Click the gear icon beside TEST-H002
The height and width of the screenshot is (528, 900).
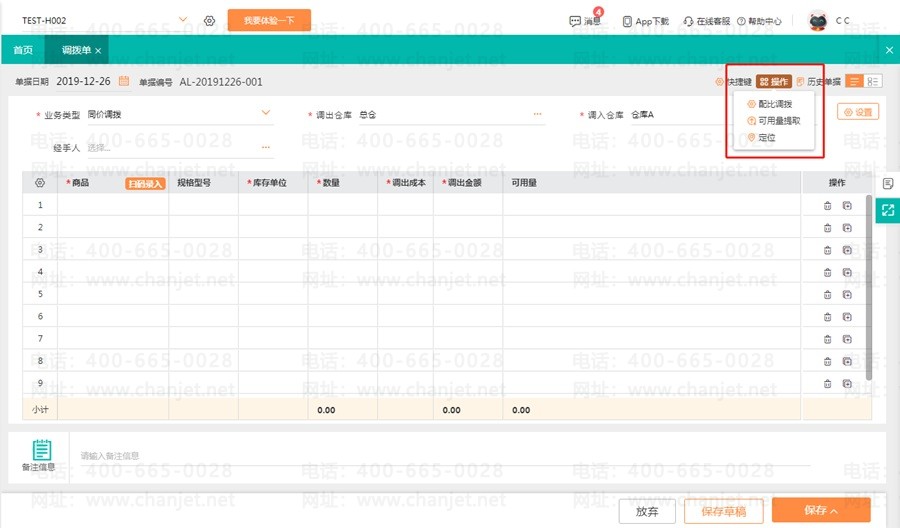[209, 20]
